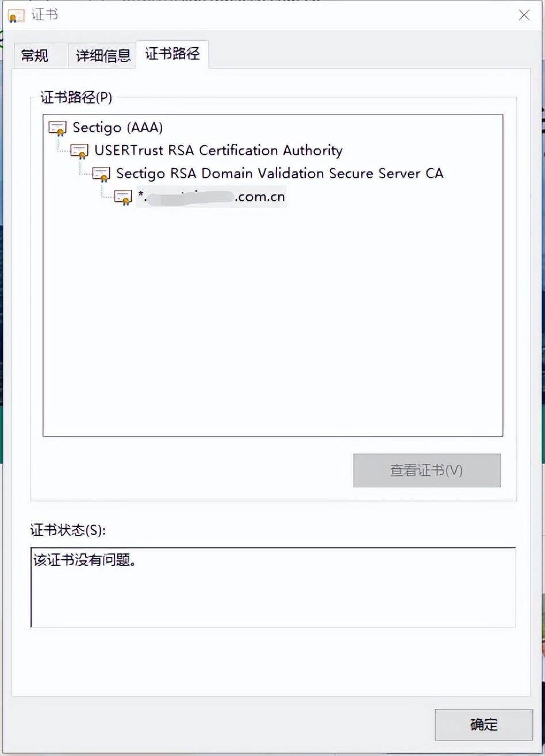This screenshot has width=545, height=756.
Task: Click the 查看证书(V) button
Action: (427, 471)
